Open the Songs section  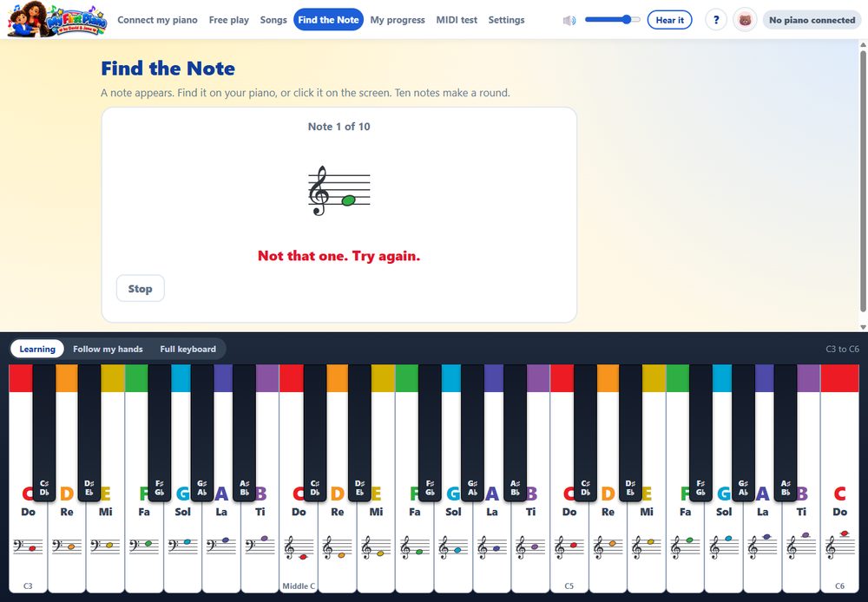[x=273, y=20]
